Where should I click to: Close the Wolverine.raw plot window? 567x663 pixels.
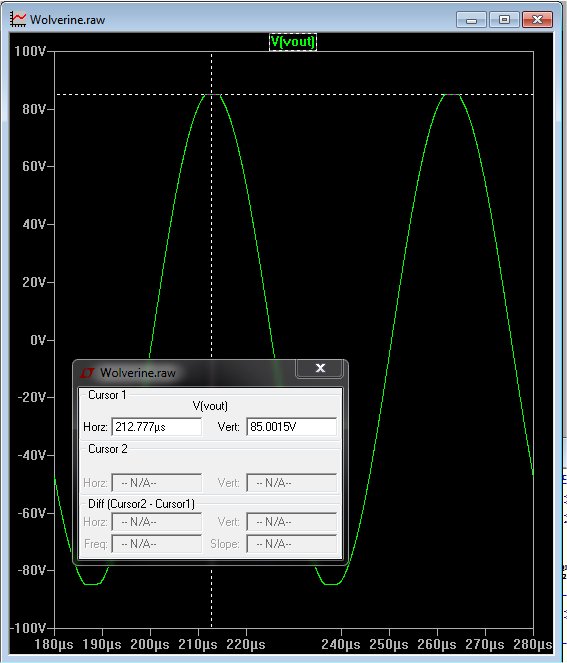[x=537, y=20]
